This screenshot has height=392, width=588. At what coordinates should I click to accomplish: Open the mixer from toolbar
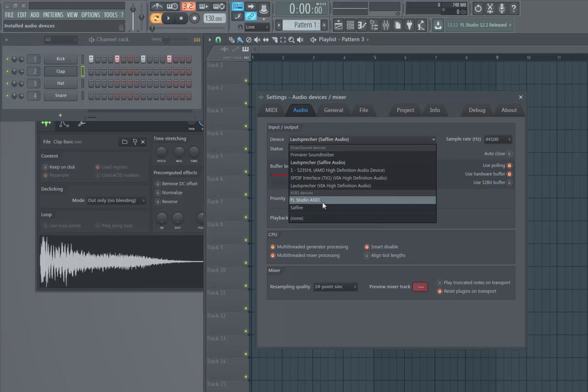point(386,24)
